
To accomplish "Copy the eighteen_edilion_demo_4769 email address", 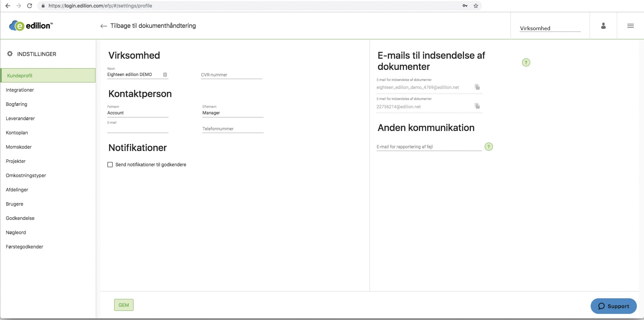I will click(477, 87).
